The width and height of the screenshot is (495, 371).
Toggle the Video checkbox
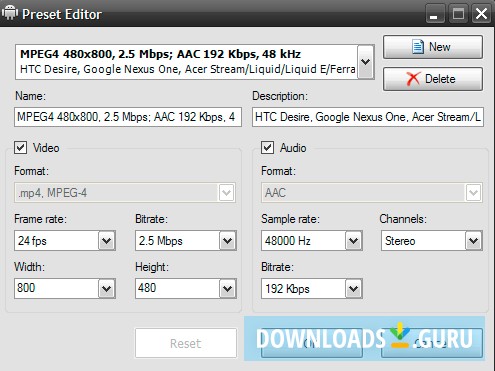click(21, 147)
